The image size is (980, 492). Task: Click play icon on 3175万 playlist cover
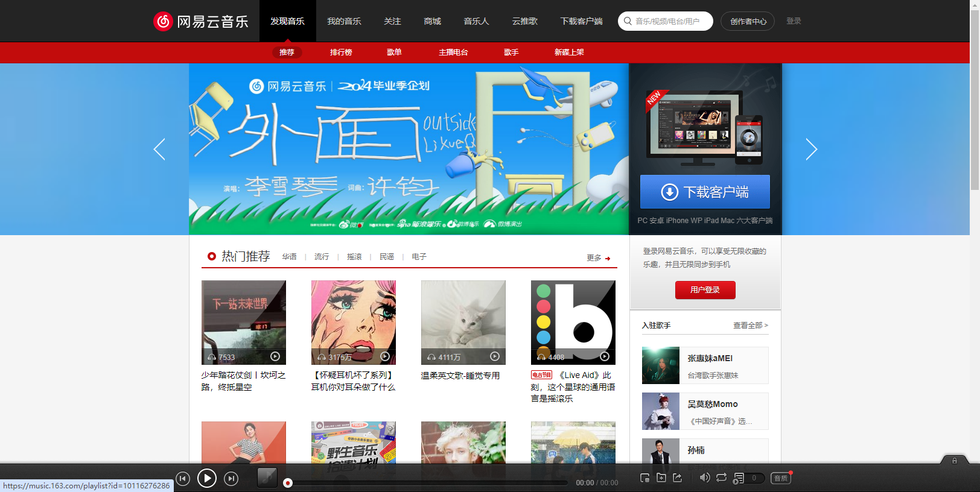point(385,356)
